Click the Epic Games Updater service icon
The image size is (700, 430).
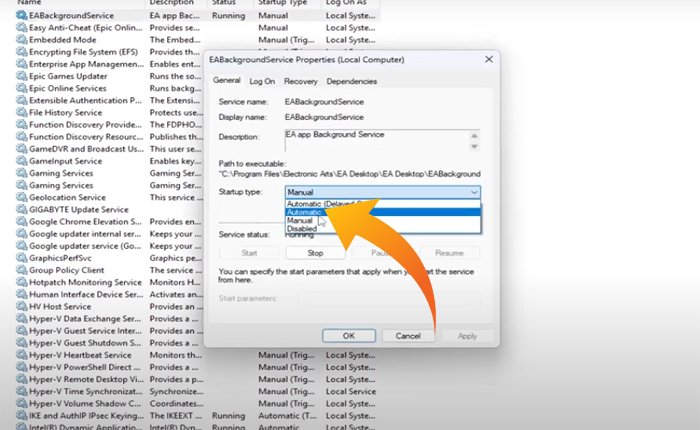(21, 76)
